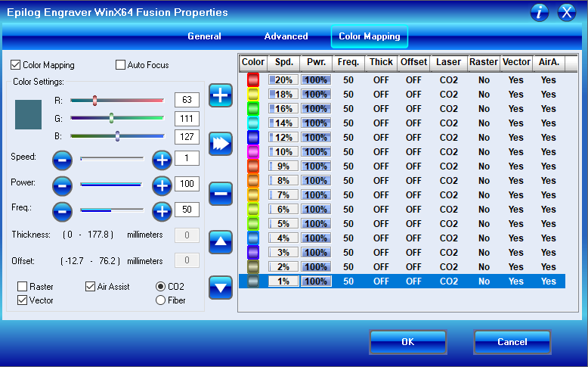Select the CO2 radio button
Screen dimensions: 588x367
(x=160, y=287)
